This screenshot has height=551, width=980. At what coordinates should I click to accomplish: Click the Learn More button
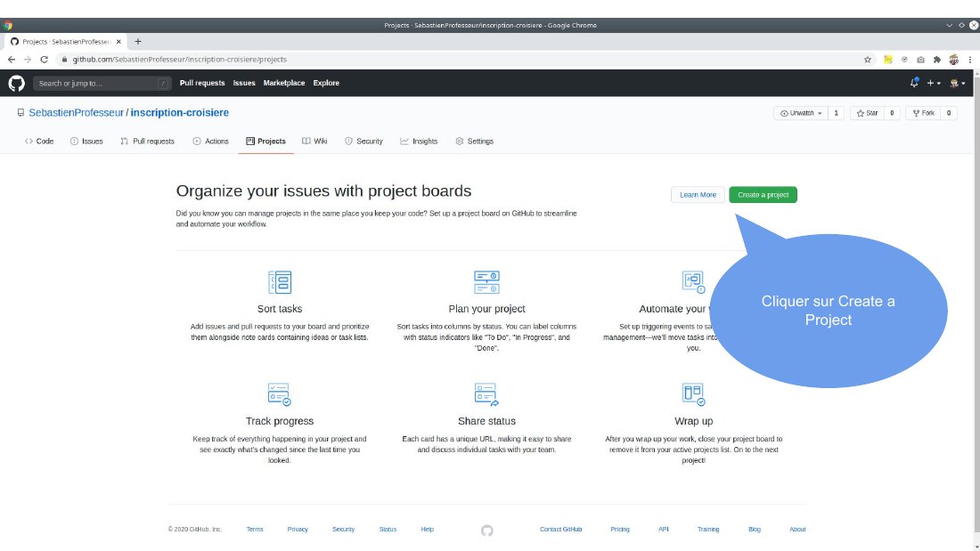click(x=698, y=195)
